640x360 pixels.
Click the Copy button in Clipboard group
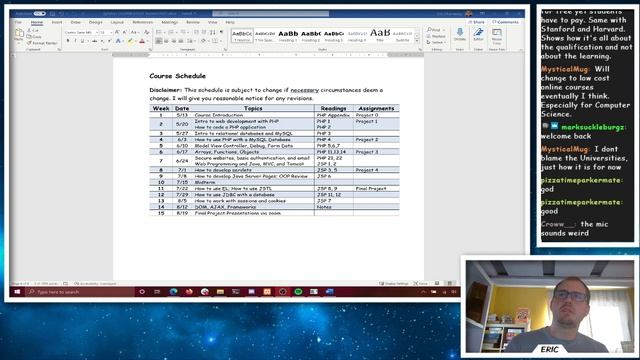pyautogui.click(x=34, y=37)
